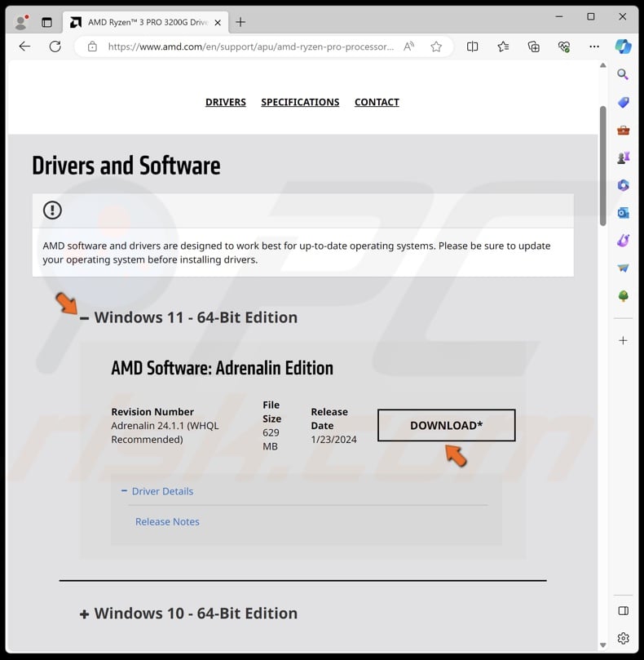Open the tree E-tree sidebar icon

[x=624, y=296]
